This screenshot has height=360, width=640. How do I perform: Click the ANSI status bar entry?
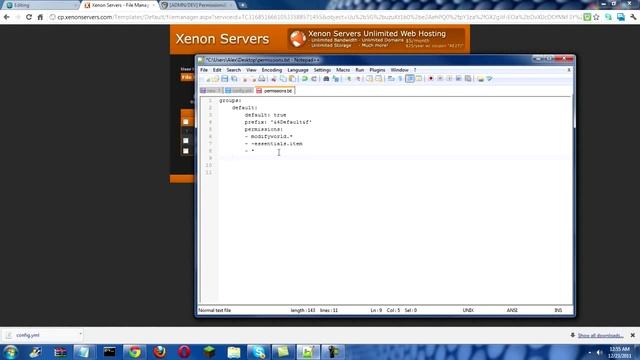[x=512, y=310]
